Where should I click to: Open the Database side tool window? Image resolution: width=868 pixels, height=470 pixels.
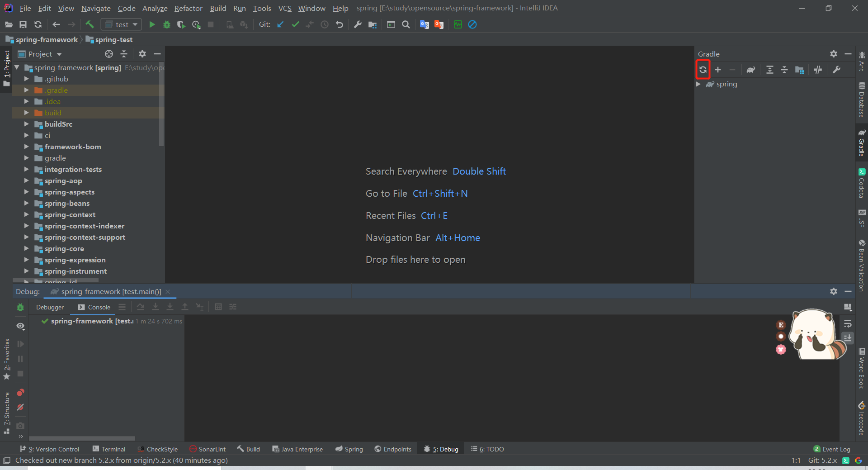862,100
